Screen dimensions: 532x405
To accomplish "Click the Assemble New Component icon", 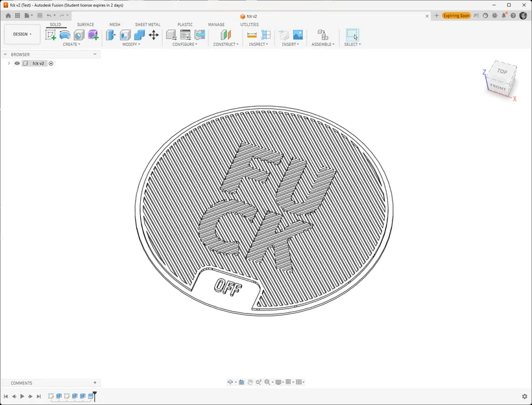I will [322, 34].
